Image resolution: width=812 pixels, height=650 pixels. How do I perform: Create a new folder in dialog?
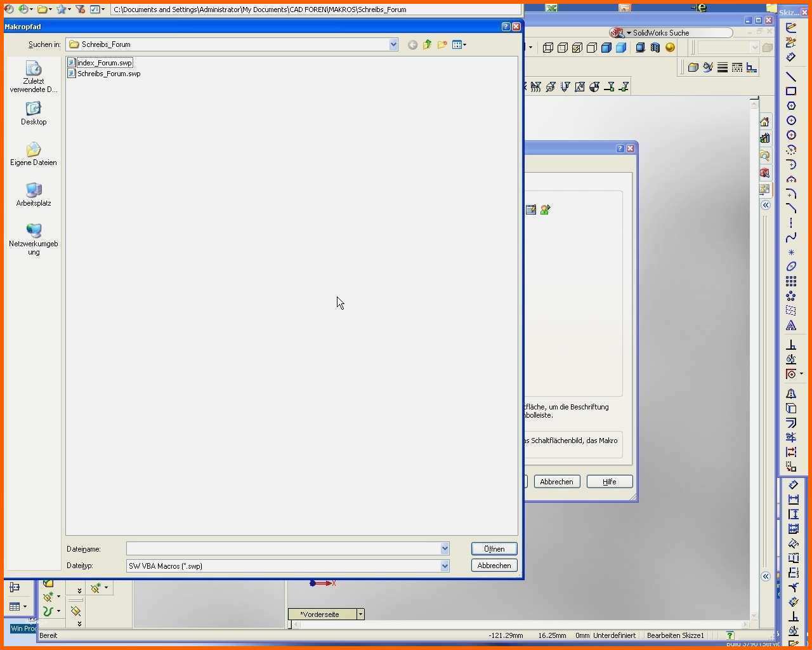point(442,44)
